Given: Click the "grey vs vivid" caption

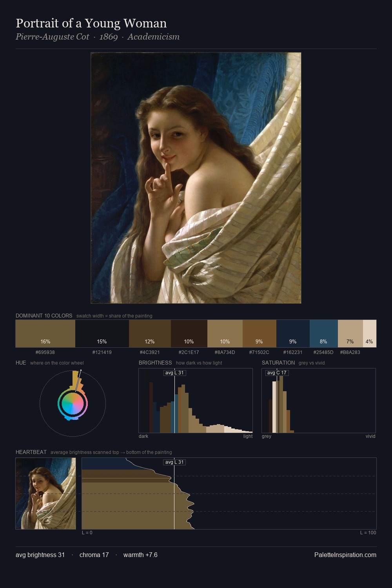Looking at the screenshot, I should (312, 363).
